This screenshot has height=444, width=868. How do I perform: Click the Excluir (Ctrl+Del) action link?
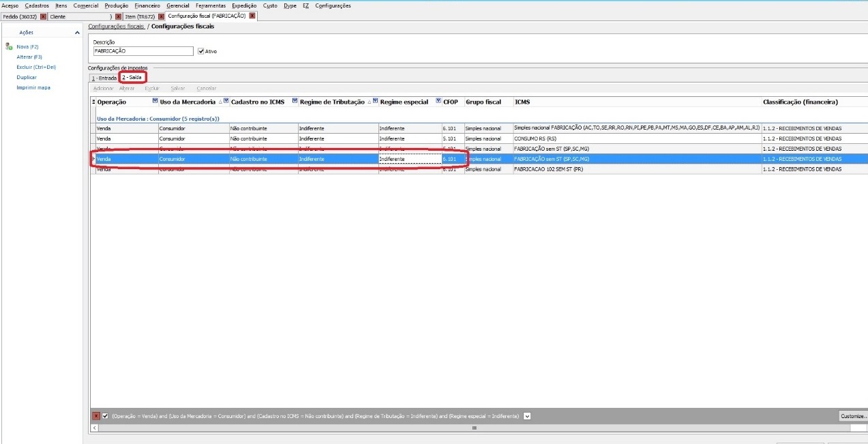coord(36,67)
